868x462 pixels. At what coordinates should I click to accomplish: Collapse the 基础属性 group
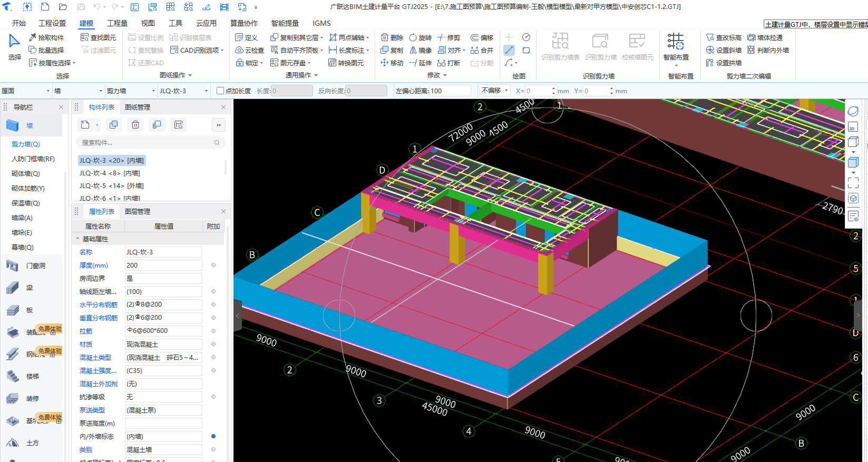click(x=77, y=239)
